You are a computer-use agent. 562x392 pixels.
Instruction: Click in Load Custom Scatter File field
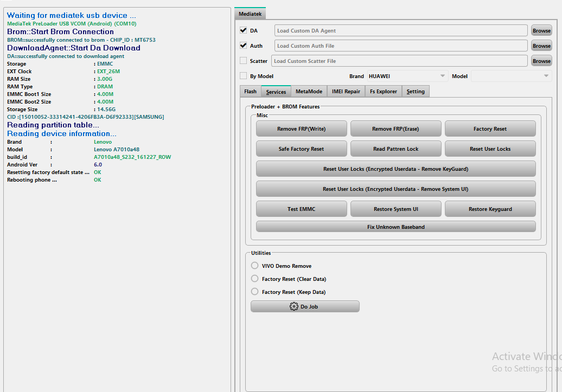coord(399,61)
